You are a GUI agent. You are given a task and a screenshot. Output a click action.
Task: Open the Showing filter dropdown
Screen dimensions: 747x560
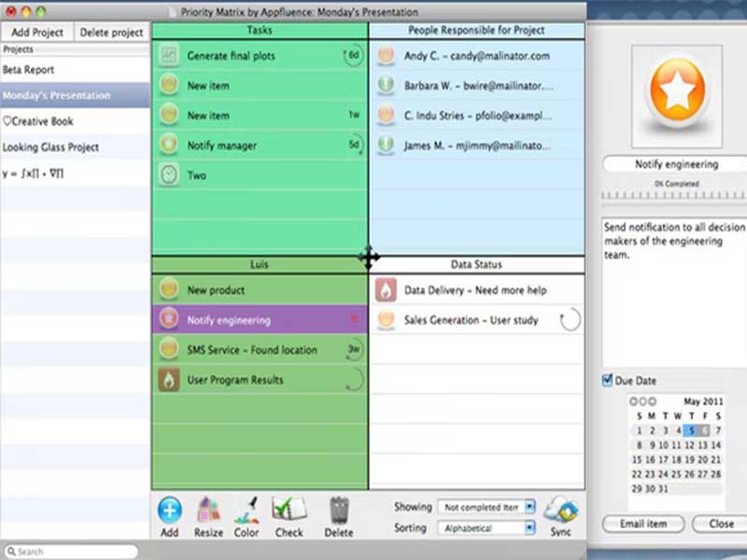pyautogui.click(x=486, y=507)
